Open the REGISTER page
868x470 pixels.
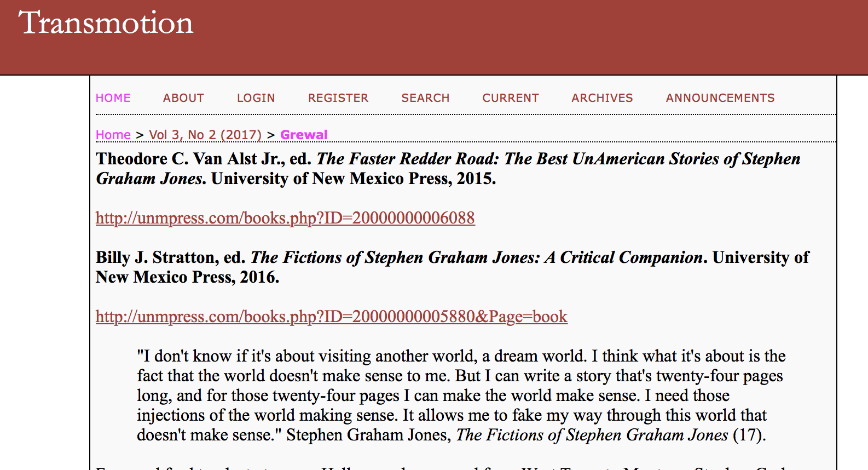point(338,98)
